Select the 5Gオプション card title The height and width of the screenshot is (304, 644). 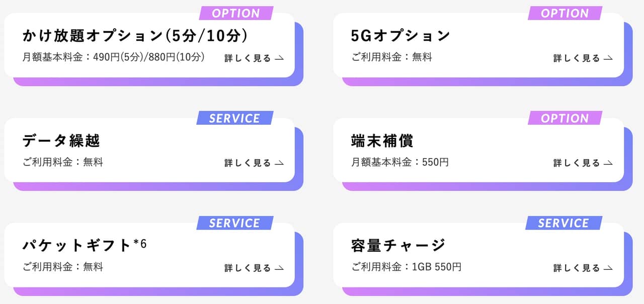tap(400, 36)
